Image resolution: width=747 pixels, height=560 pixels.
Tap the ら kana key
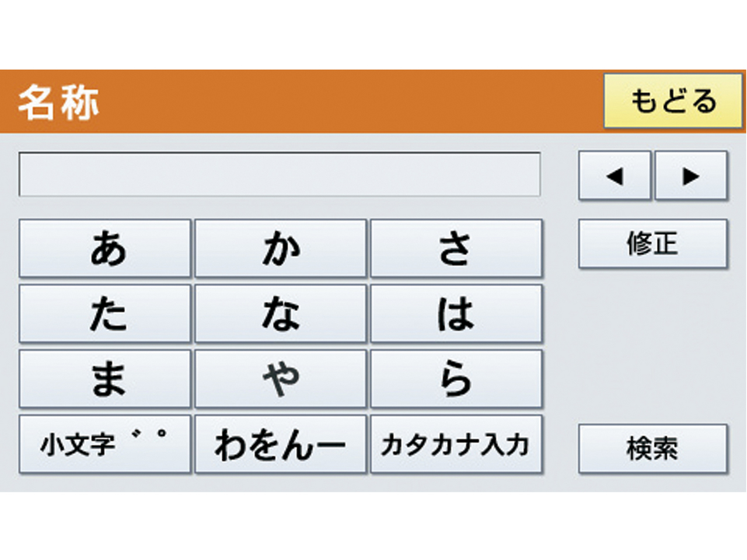coord(456,379)
